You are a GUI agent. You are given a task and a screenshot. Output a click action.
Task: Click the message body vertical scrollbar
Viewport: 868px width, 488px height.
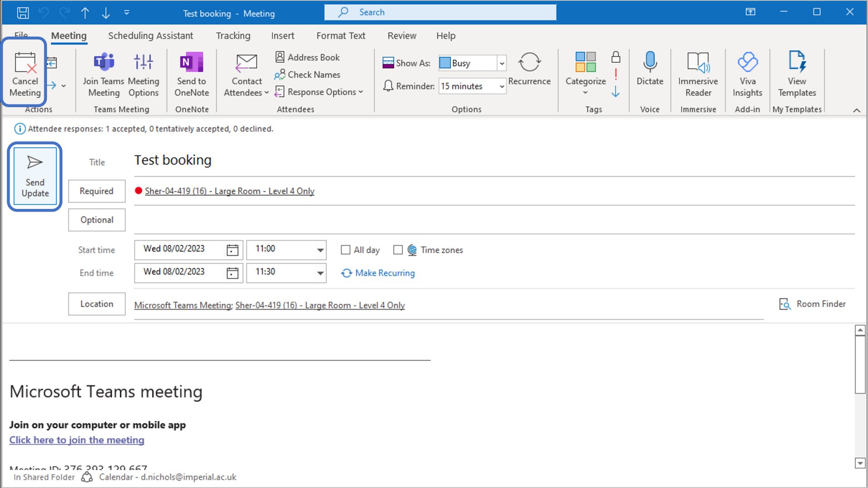pos(860,364)
